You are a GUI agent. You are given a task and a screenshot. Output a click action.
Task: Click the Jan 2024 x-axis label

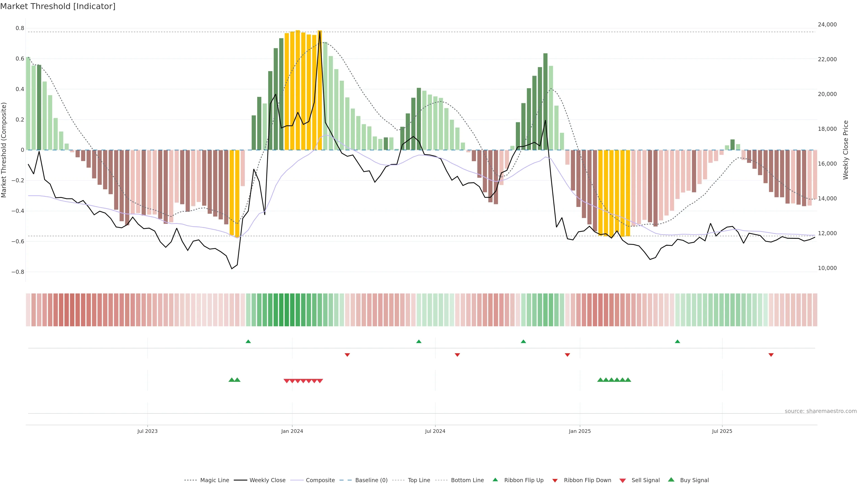click(292, 431)
